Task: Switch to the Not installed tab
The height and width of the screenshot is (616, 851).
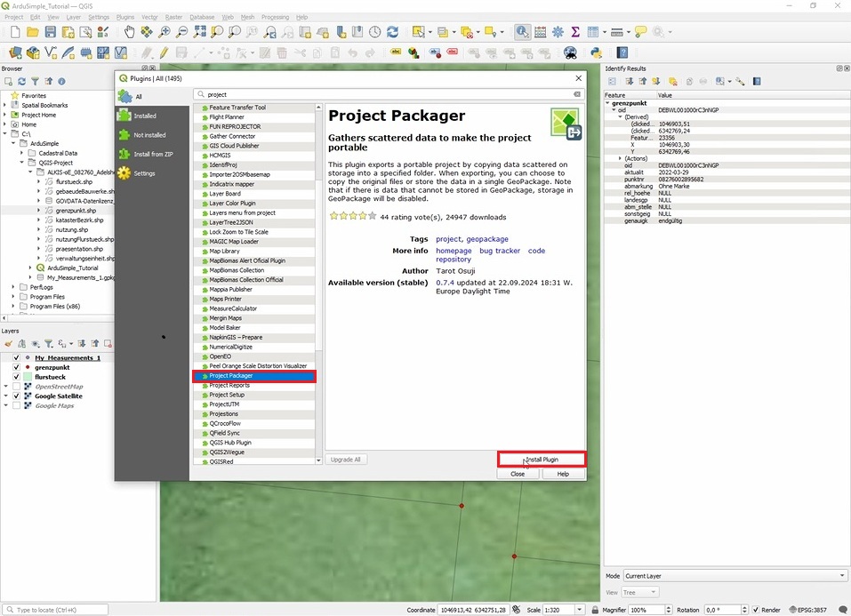Action: pyautogui.click(x=149, y=135)
